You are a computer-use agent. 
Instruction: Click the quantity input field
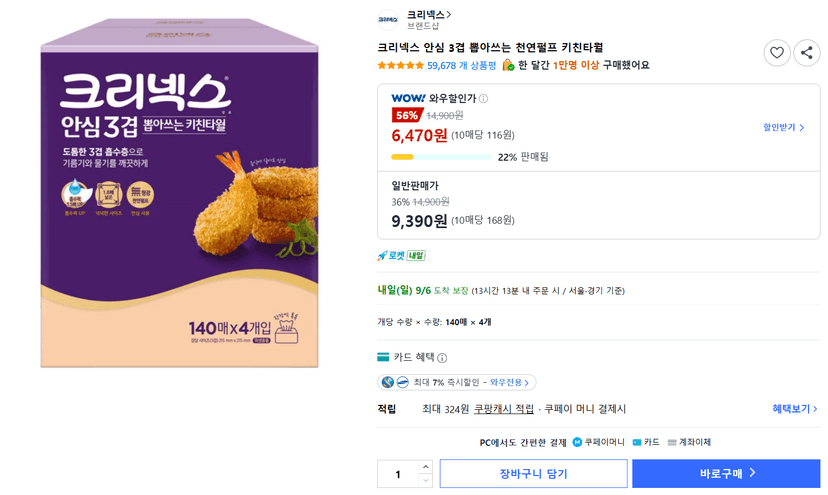point(398,474)
